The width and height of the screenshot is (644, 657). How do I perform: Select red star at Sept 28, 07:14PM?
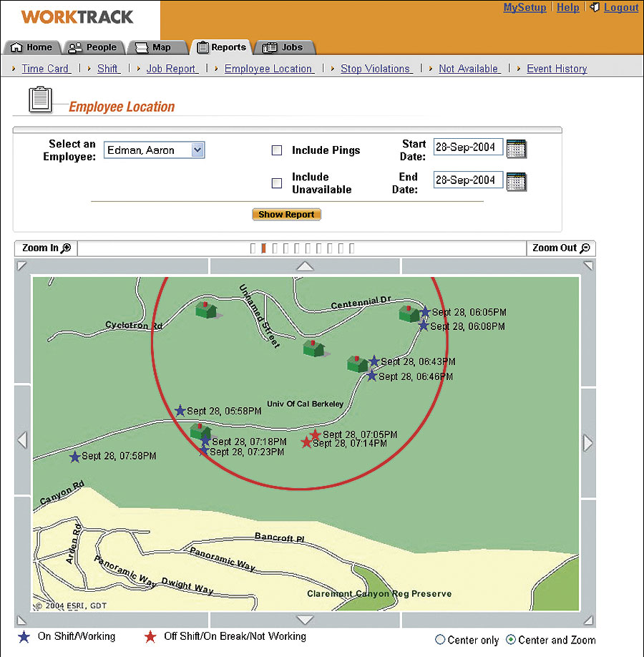click(x=306, y=442)
